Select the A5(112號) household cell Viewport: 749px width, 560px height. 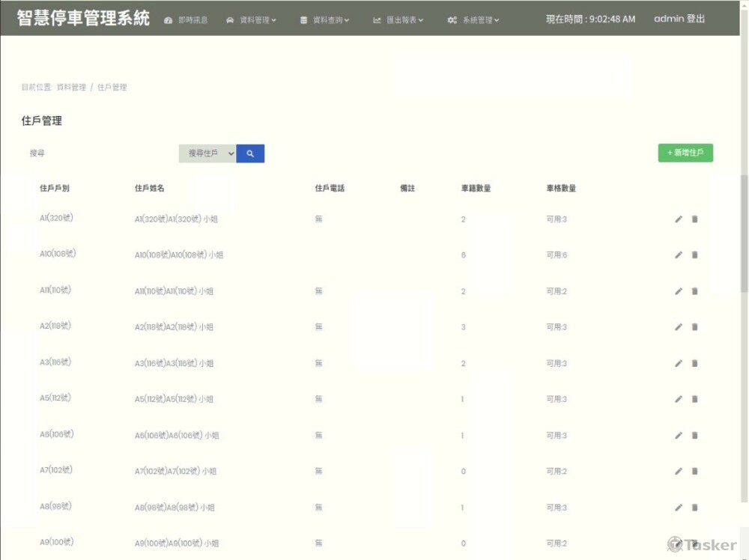(x=55, y=398)
